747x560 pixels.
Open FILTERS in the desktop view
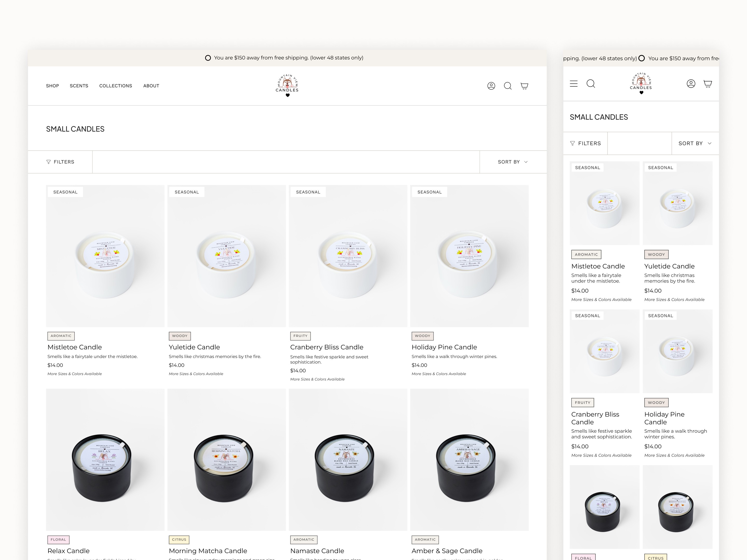pos(60,162)
